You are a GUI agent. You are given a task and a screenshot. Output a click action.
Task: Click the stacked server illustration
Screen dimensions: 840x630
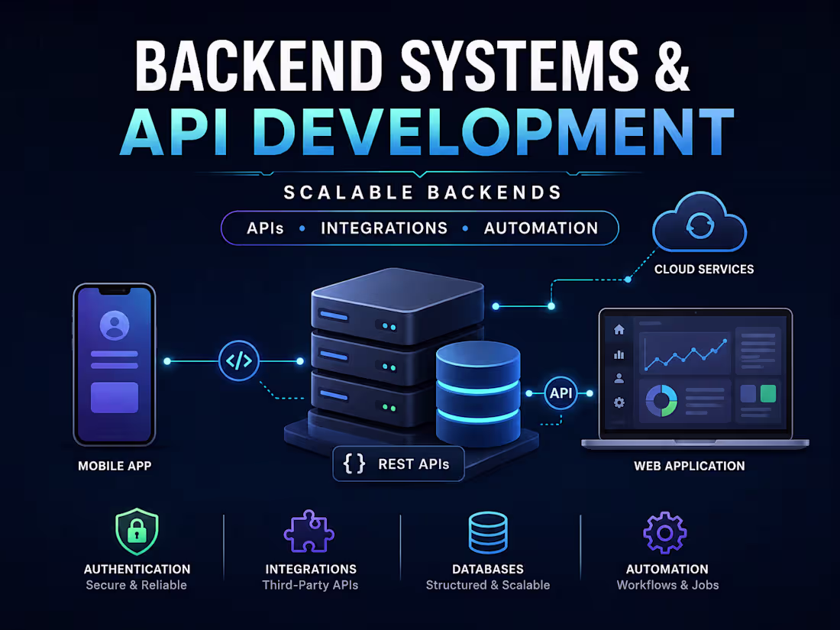point(398,348)
